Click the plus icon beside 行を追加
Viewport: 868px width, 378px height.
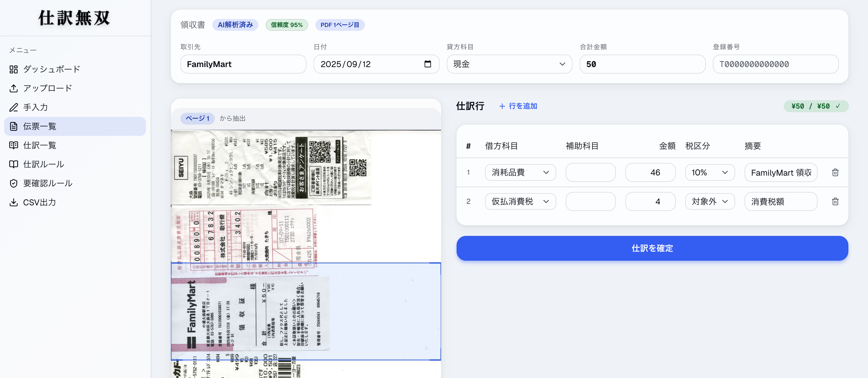[502, 106]
